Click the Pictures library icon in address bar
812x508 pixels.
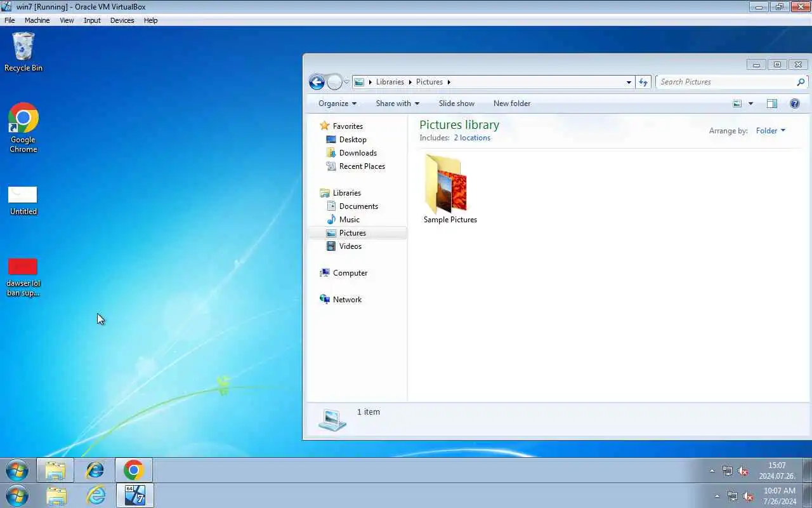pyautogui.click(x=359, y=82)
